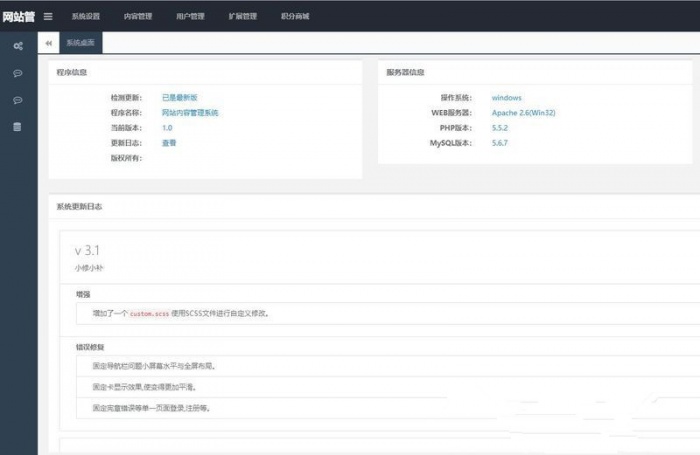The width and height of the screenshot is (700, 455).
Task: Click the double-left arrow tab scroll icon
Action: [x=49, y=44]
